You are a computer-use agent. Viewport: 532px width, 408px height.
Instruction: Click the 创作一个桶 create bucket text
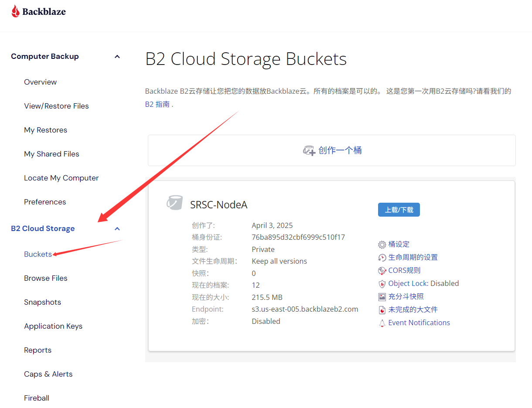[340, 150]
